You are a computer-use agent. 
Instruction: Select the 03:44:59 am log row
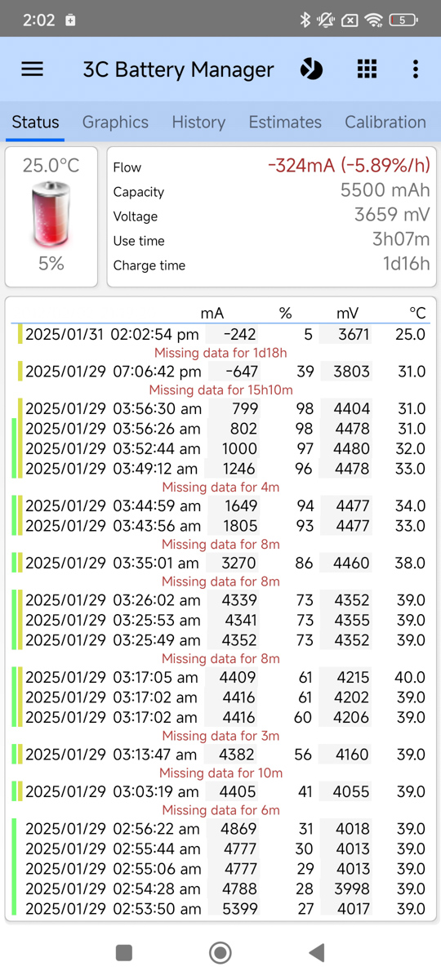(220, 506)
